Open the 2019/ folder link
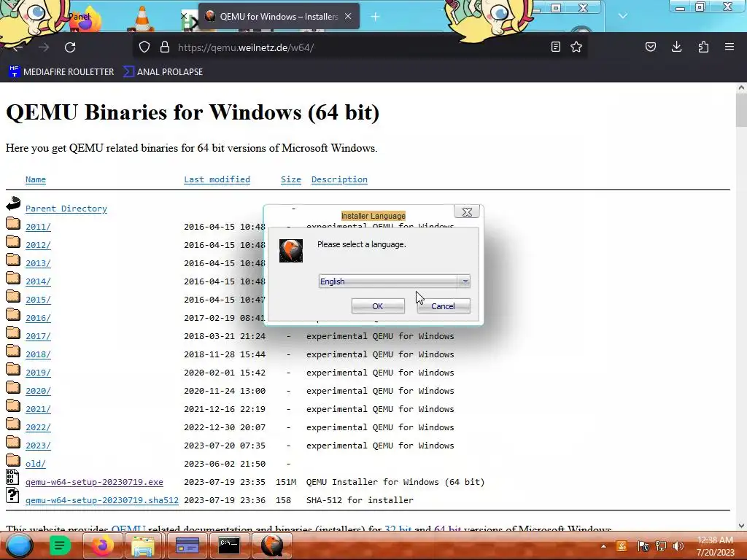The height and width of the screenshot is (560, 747). pos(38,373)
